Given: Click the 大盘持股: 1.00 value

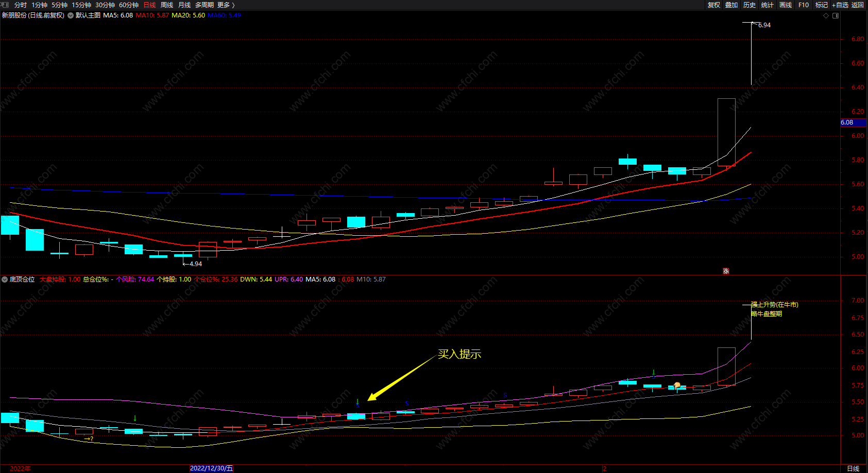Looking at the screenshot, I should point(60,279).
